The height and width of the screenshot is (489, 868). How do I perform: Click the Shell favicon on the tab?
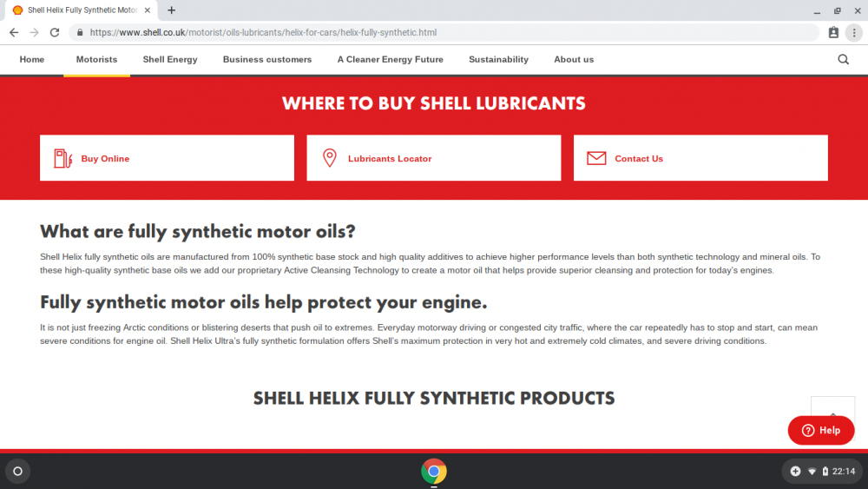click(17, 10)
